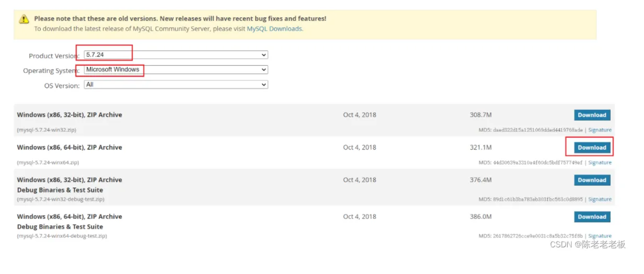
Task: Open Signature link for mysql-5.7.24-winx64.zip
Action: pos(600,162)
